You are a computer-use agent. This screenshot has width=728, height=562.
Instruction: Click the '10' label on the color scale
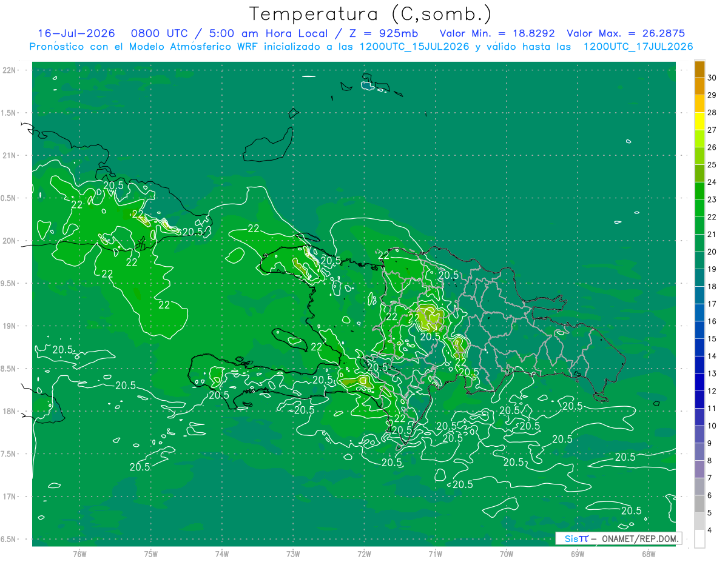pyautogui.click(x=712, y=426)
